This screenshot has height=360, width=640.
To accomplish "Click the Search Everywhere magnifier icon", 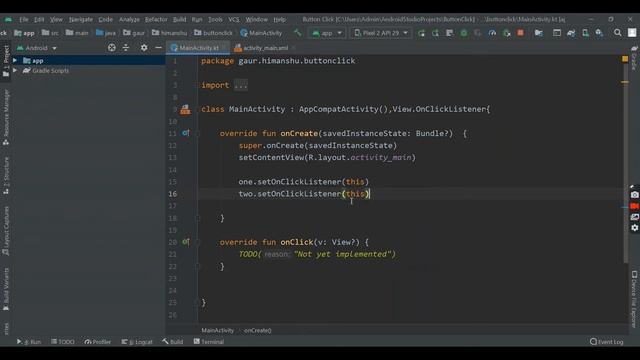I will 618,33.
